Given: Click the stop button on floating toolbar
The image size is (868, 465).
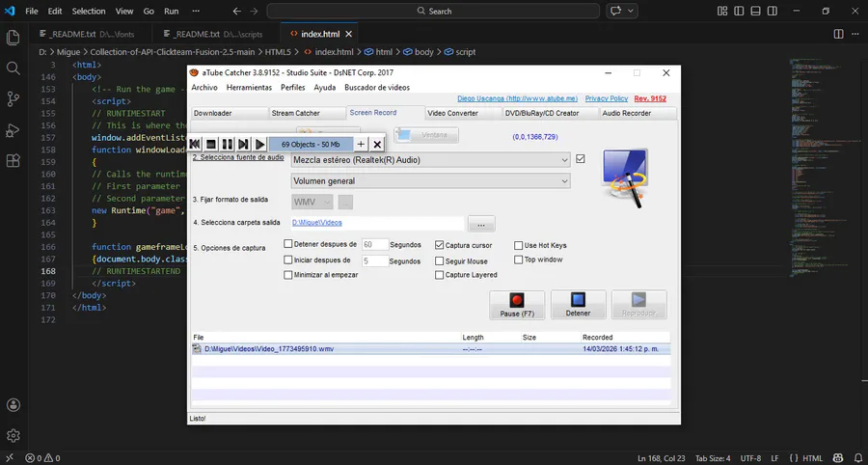Looking at the screenshot, I should click(211, 145).
